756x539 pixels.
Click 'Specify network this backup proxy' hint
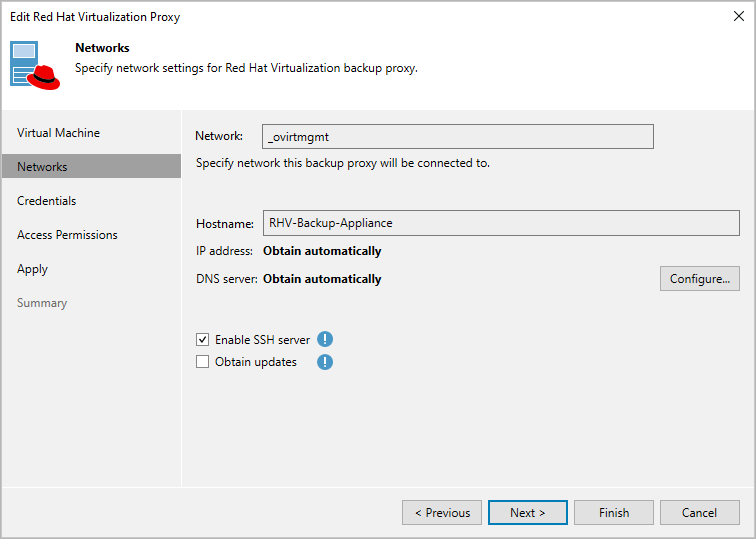click(343, 163)
